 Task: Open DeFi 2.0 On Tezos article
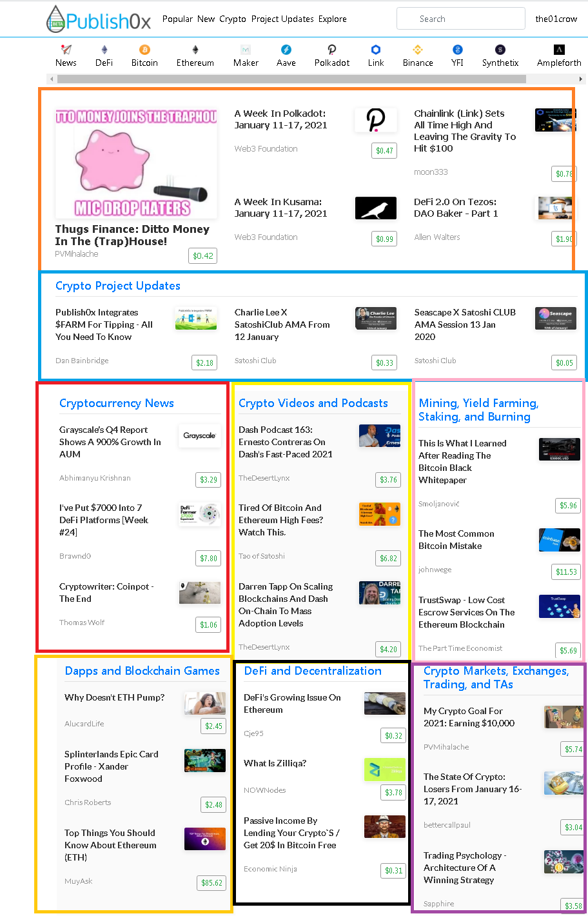click(x=456, y=208)
